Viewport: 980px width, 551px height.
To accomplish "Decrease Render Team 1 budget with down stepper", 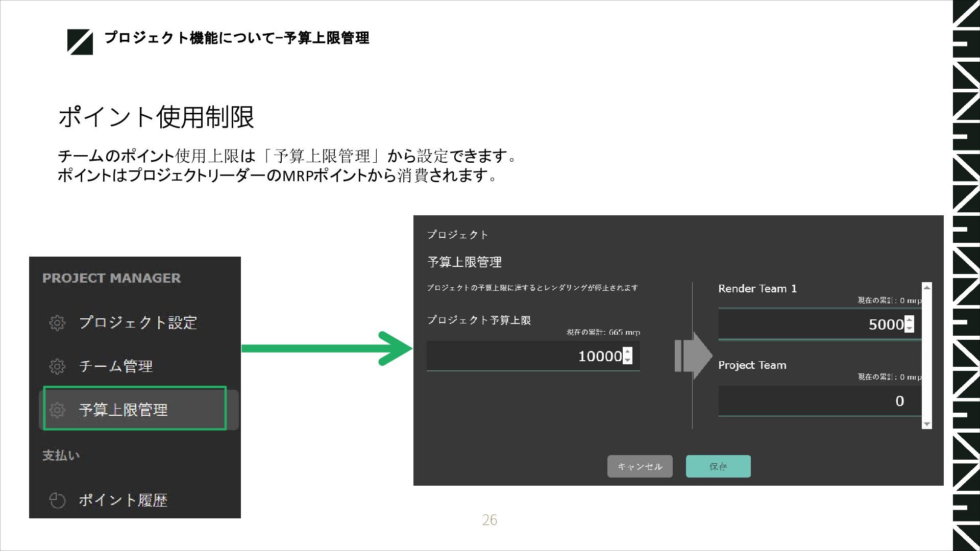I will coord(909,329).
